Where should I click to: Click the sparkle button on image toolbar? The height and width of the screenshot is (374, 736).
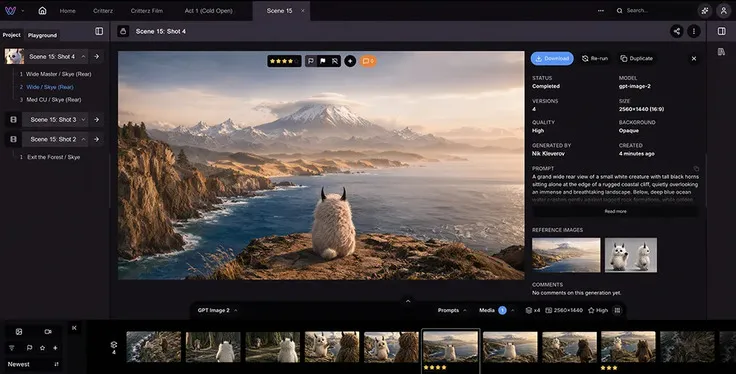(350, 61)
